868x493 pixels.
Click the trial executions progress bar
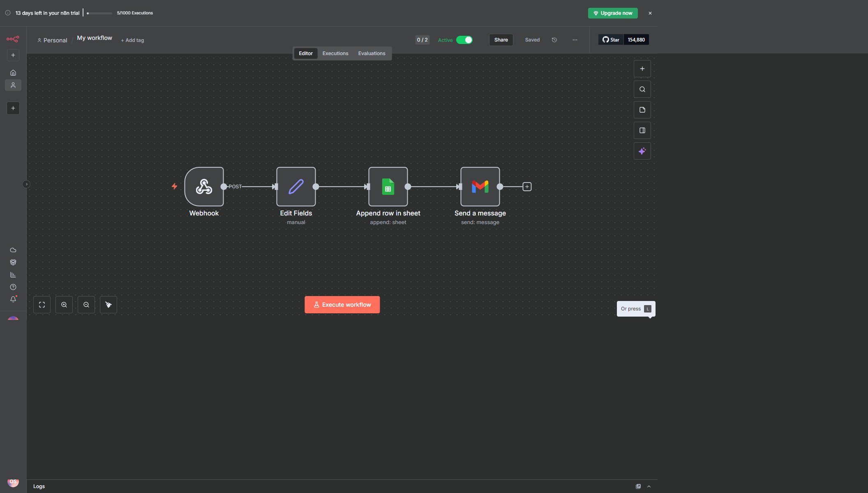(99, 13)
